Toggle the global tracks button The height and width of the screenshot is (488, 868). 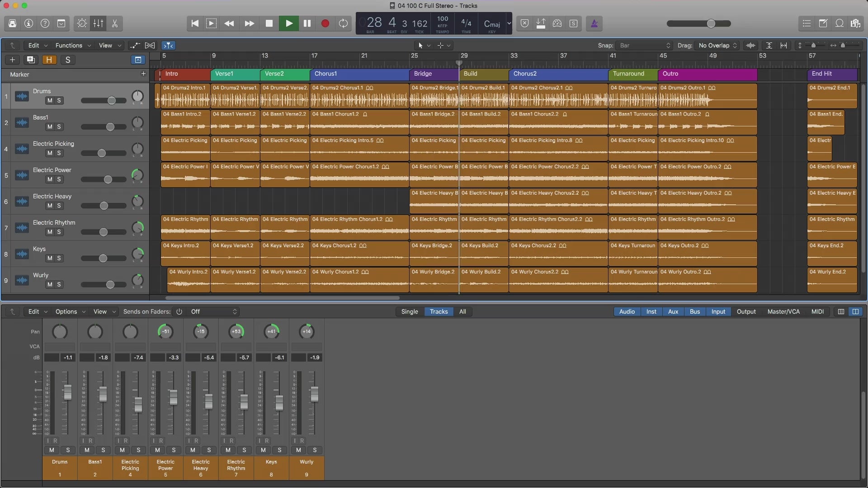pyautogui.click(x=138, y=60)
